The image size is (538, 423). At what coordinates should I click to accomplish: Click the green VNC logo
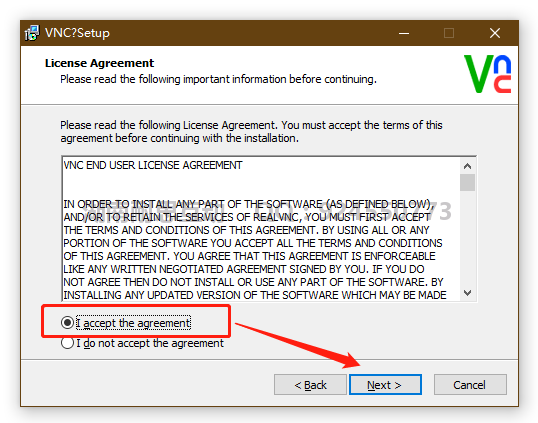click(x=488, y=74)
